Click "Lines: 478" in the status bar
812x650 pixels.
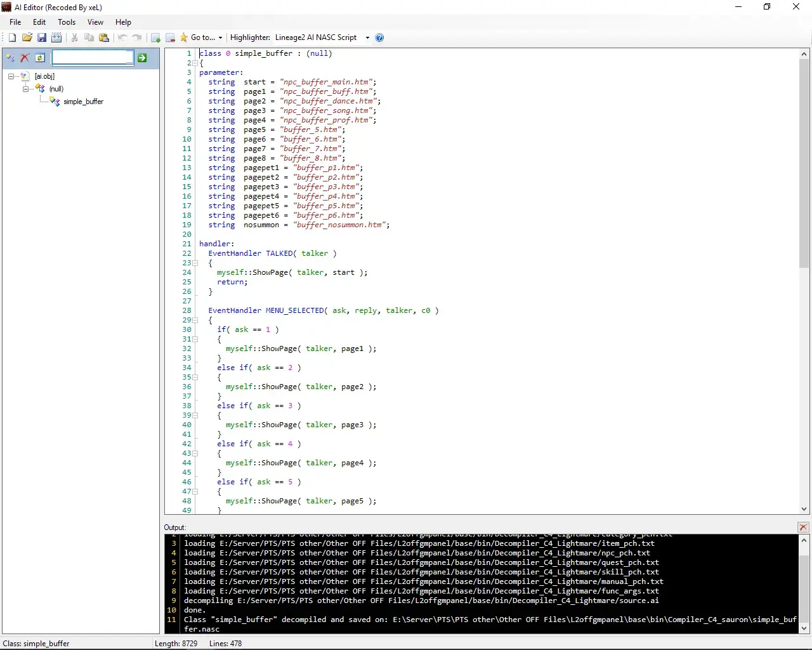225,644
